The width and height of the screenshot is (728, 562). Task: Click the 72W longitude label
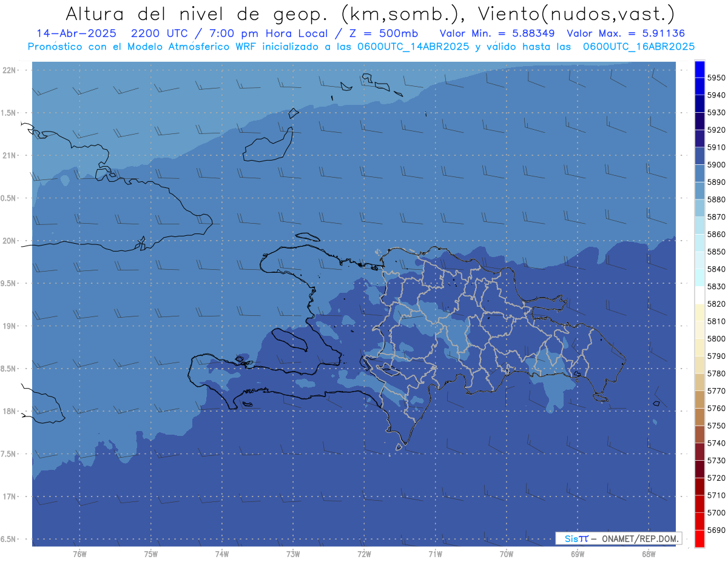pos(364,554)
